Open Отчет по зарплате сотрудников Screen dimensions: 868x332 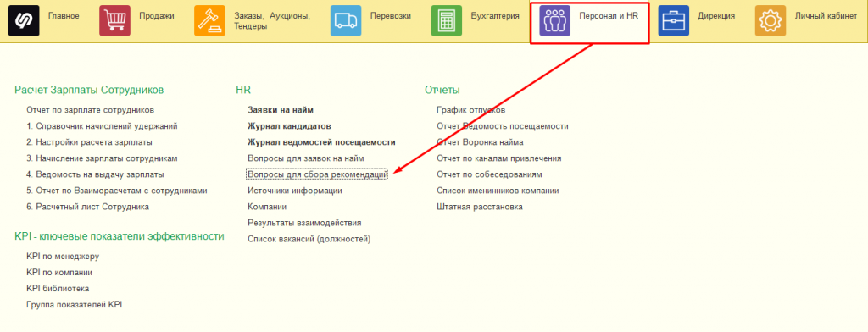click(90, 110)
